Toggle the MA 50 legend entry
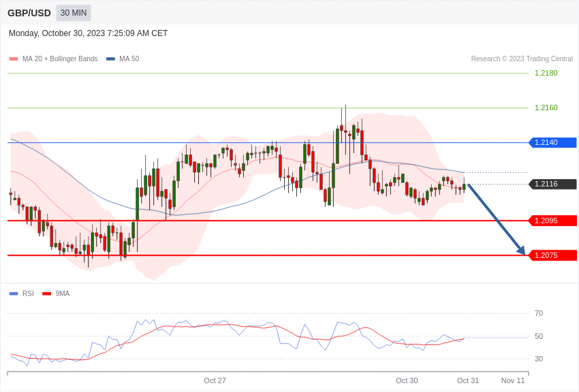The image size is (579, 392). coord(123,59)
